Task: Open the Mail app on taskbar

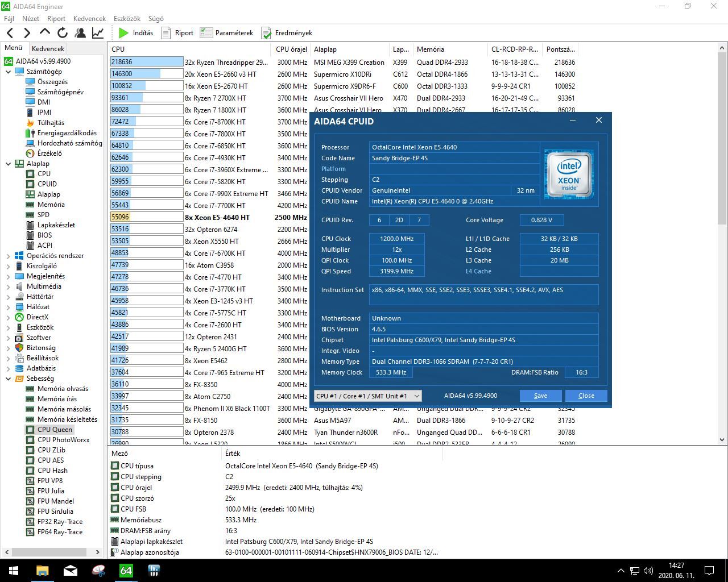Action: pos(71,571)
